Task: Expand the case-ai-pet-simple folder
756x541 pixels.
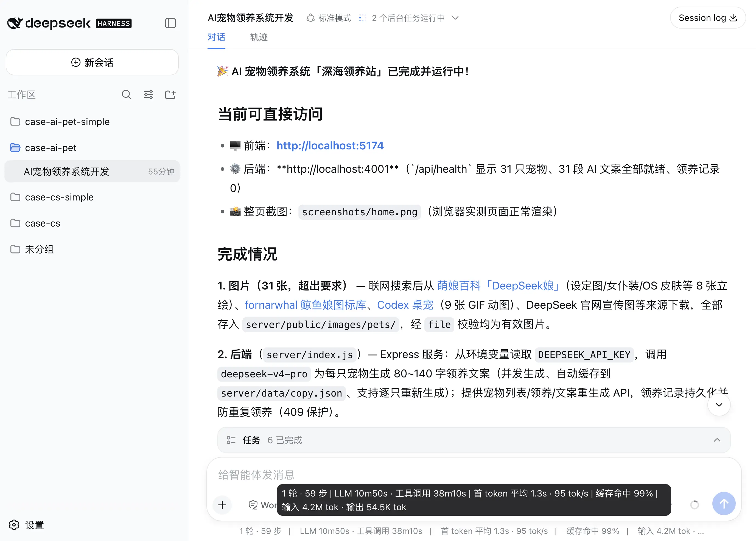Action: point(92,122)
